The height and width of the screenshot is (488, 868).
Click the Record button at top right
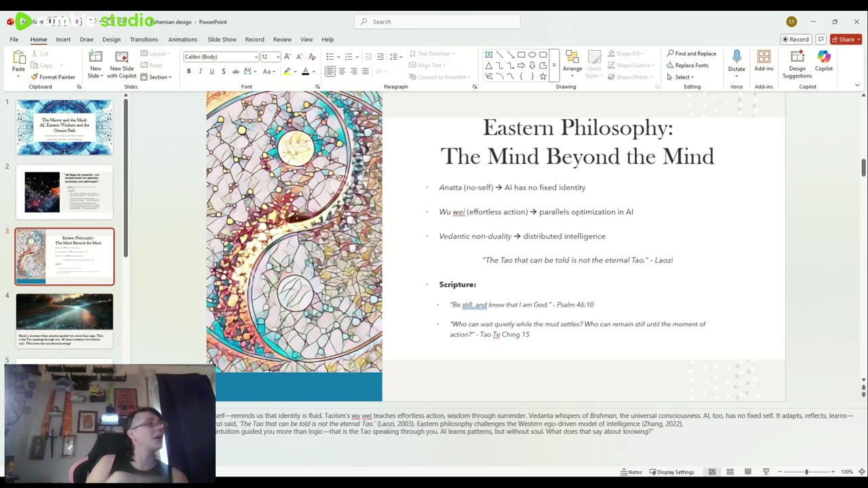pos(795,39)
